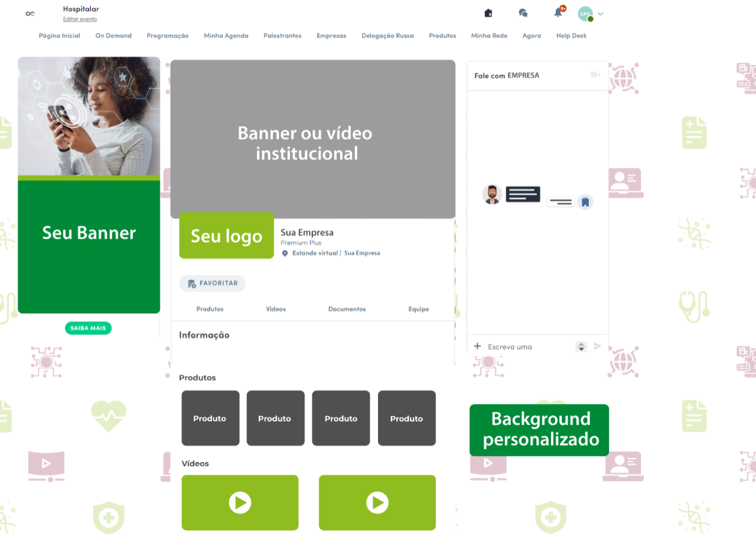Image resolution: width=756 pixels, height=537 pixels.
Task: Open the notifications bell icon
Action: click(558, 12)
